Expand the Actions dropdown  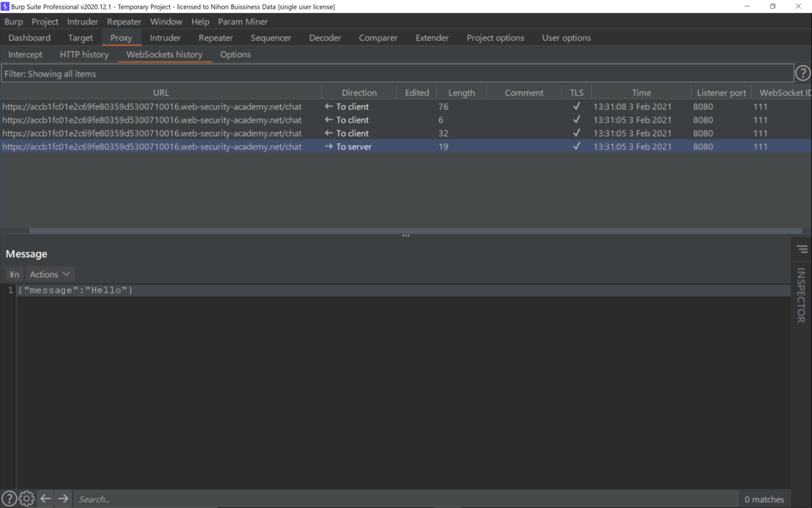coord(49,274)
